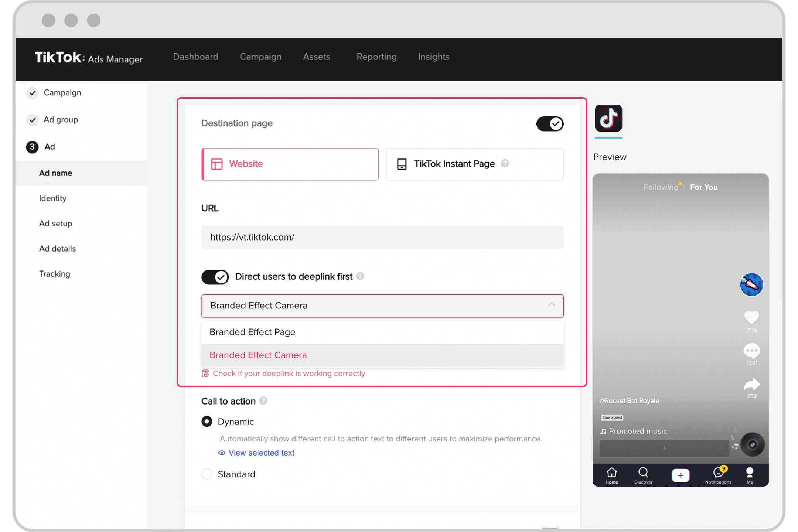Choose Branded Effect Camera option in list
The height and width of the screenshot is (532, 798).
pyautogui.click(x=382, y=355)
